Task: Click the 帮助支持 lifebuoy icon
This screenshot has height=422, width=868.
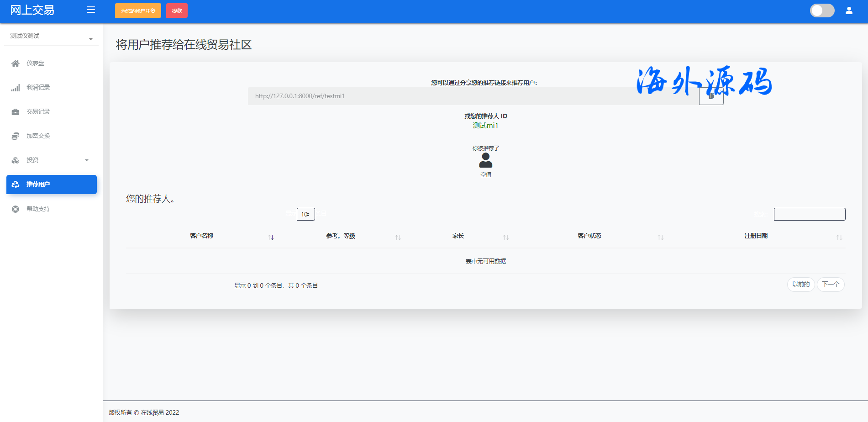Action: 16,209
